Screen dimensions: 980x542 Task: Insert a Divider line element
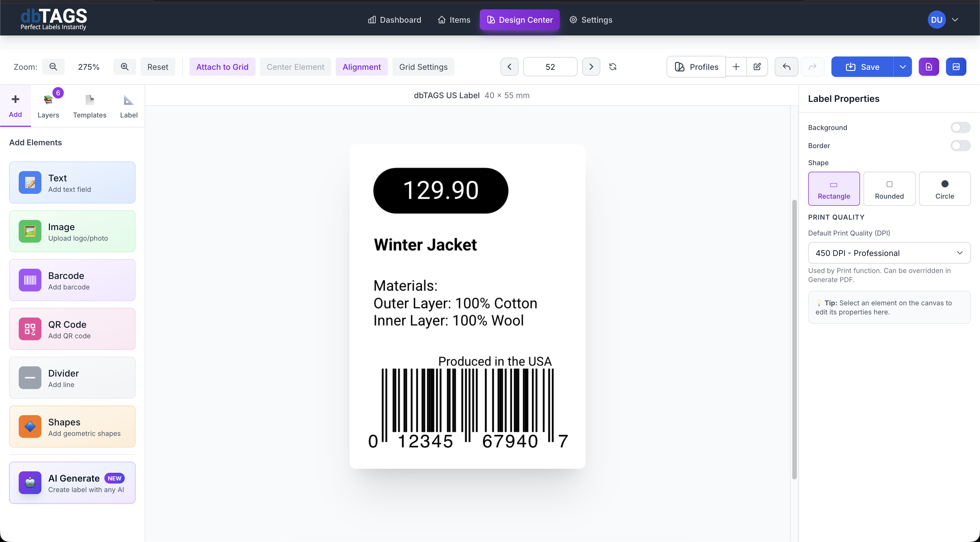pos(72,378)
